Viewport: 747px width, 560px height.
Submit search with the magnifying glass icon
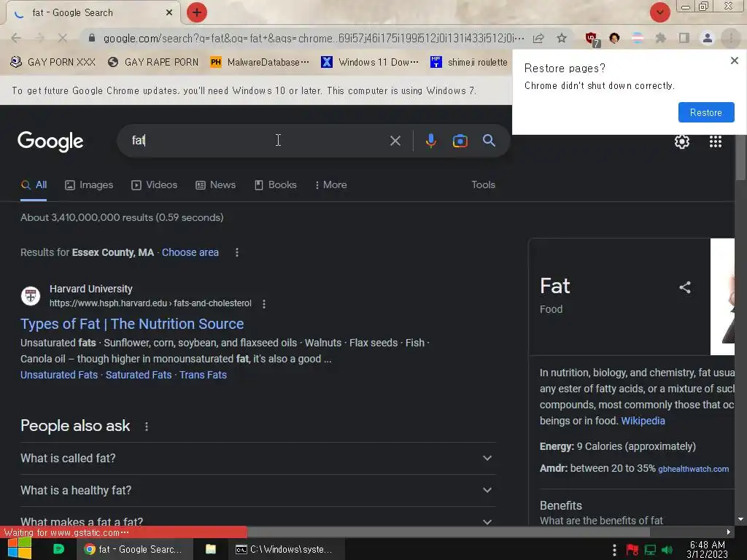click(x=489, y=141)
